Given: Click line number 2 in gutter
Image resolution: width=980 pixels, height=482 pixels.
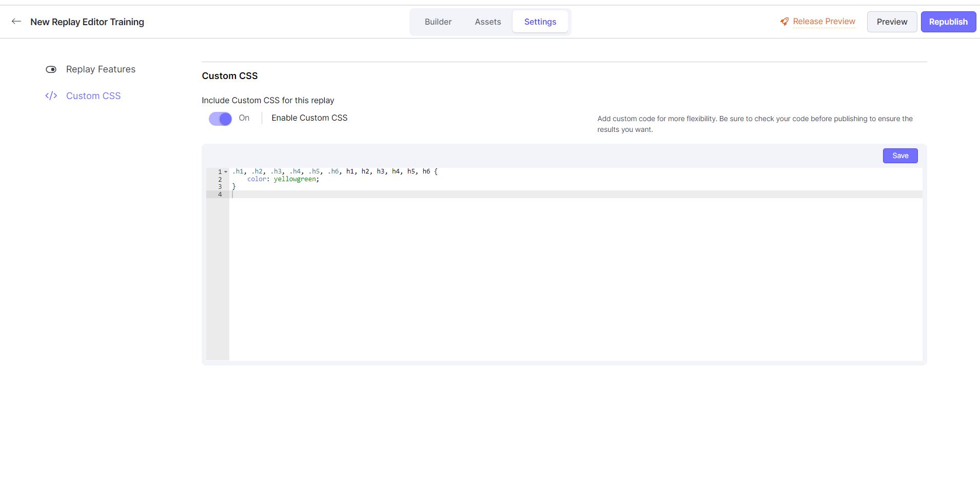Looking at the screenshot, I should click(x=220, y=180).
